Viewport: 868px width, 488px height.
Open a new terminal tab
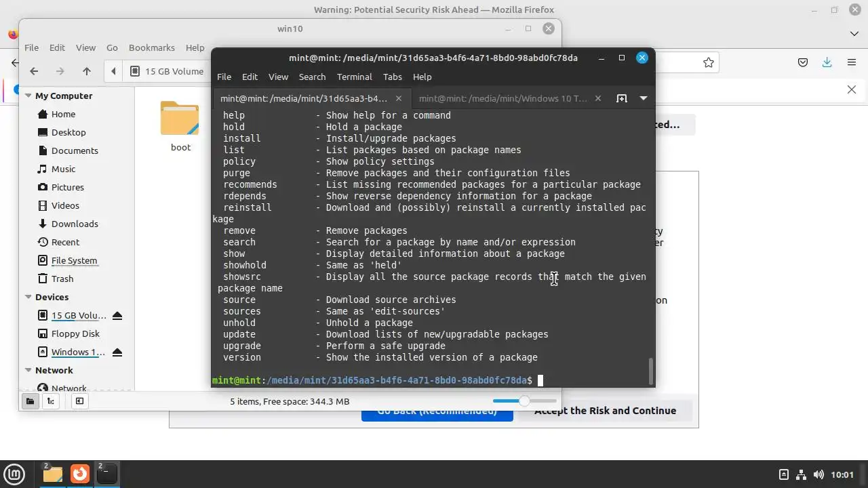(621, 98)
